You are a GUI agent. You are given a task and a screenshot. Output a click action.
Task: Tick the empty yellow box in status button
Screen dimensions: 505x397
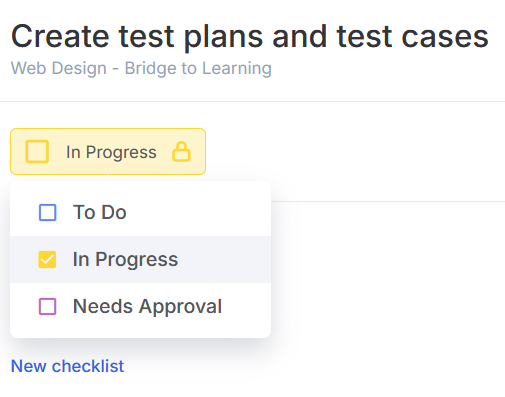[37, 152]
